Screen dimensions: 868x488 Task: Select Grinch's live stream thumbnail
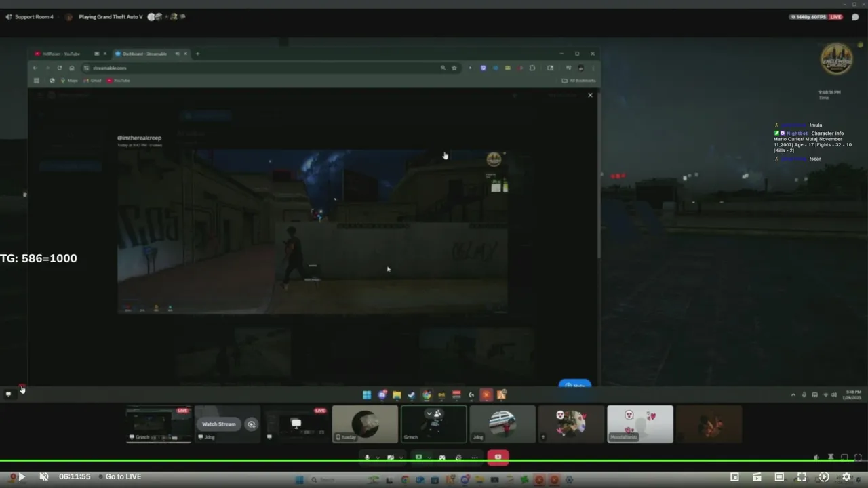coord(159,424)
